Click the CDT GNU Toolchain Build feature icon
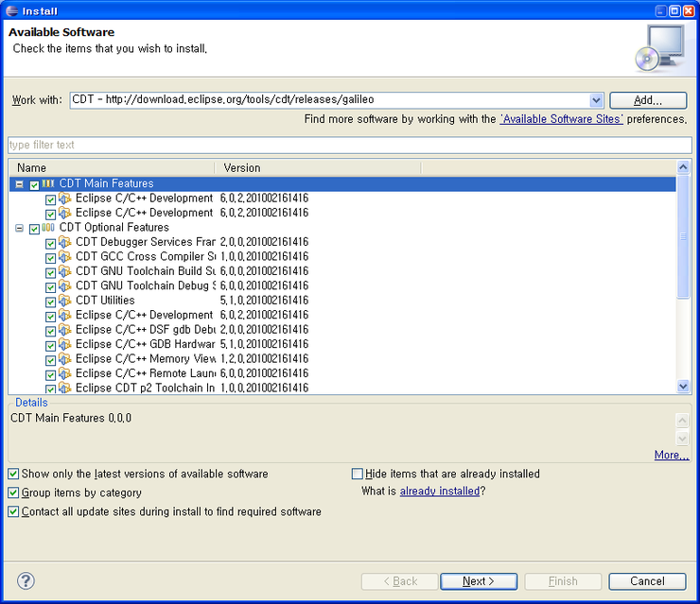The width and height of the screenshot is (700, 604). (64, 271)
